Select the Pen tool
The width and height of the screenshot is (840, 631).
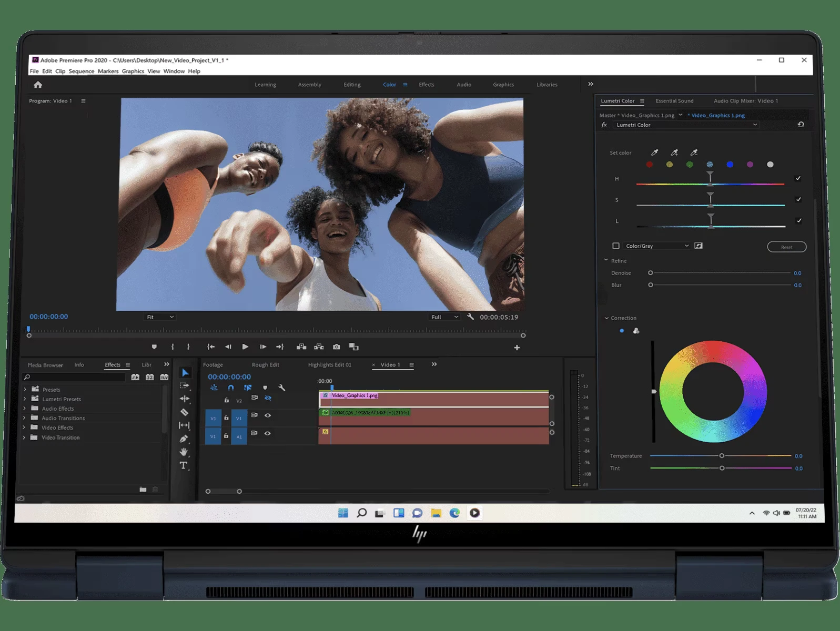coord(184,439)
